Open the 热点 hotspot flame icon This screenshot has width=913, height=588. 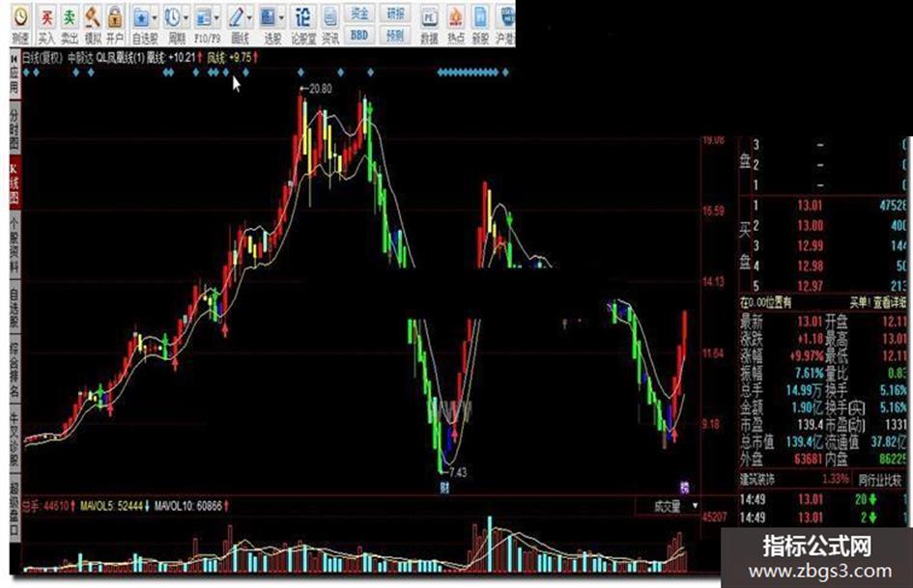point(455,17)
